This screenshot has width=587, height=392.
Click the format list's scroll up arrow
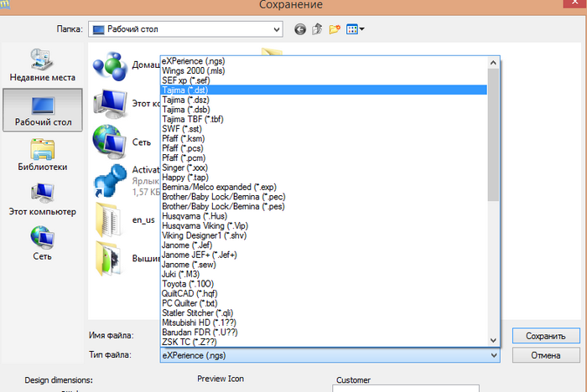tap(493, 63)
